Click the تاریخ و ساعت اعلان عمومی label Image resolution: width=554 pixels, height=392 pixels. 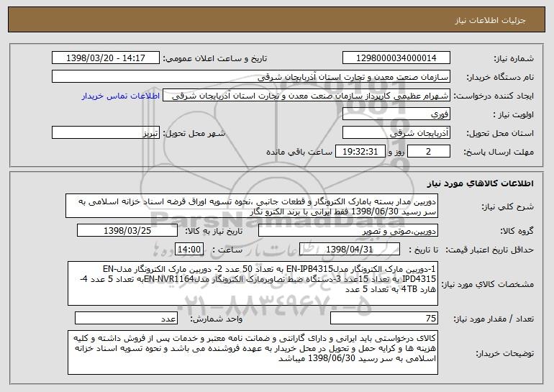tap(215, 58)
